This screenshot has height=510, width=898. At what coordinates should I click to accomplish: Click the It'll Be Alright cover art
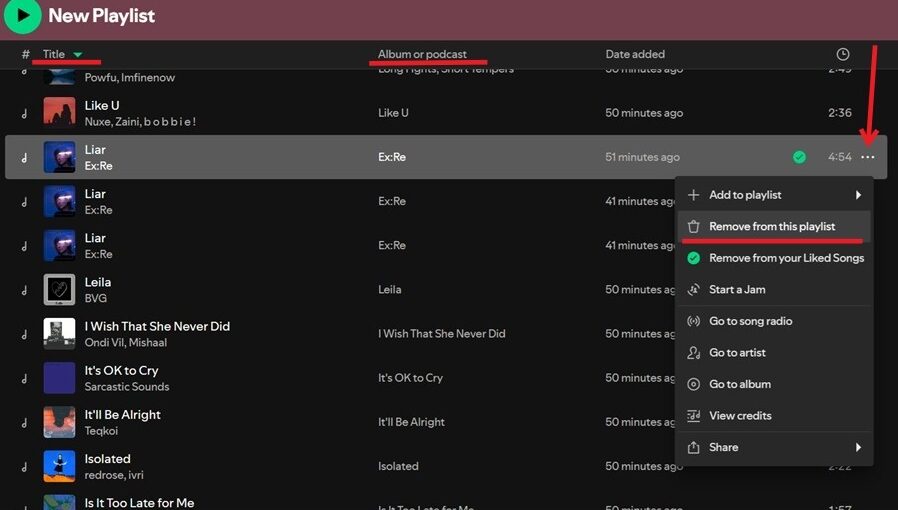pyautogui.click(x=60, y=421)
